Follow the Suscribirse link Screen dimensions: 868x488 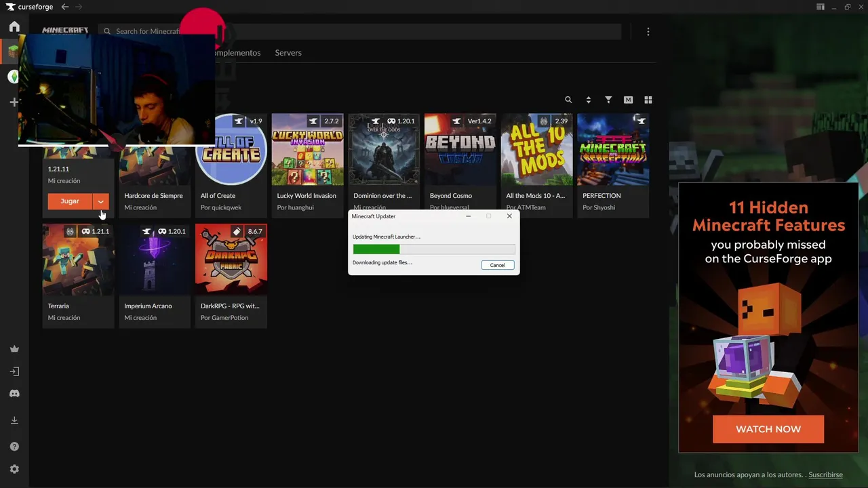click(825, 475)
